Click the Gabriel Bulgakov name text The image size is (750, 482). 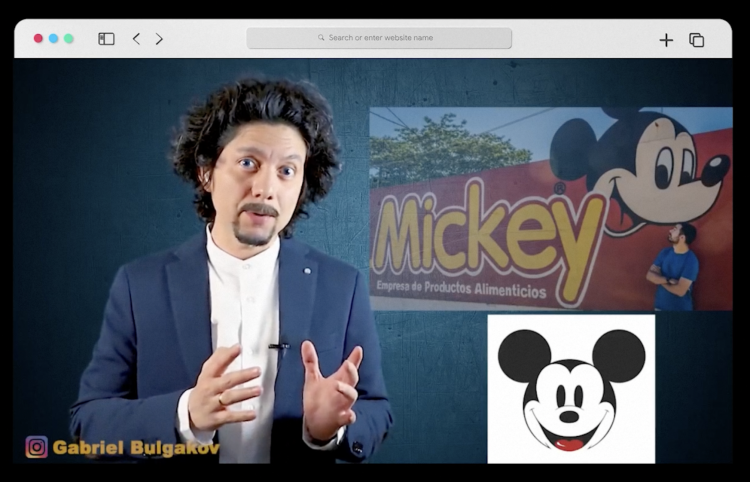pyautogui.click(x=136, y=448)
